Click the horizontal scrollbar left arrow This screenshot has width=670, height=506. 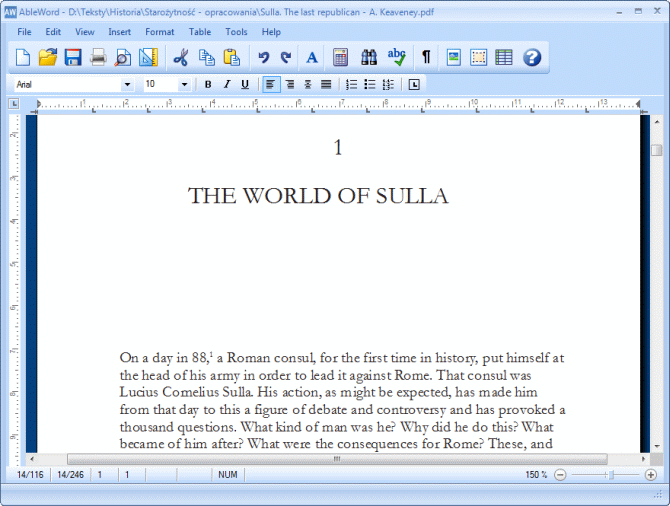32,459
